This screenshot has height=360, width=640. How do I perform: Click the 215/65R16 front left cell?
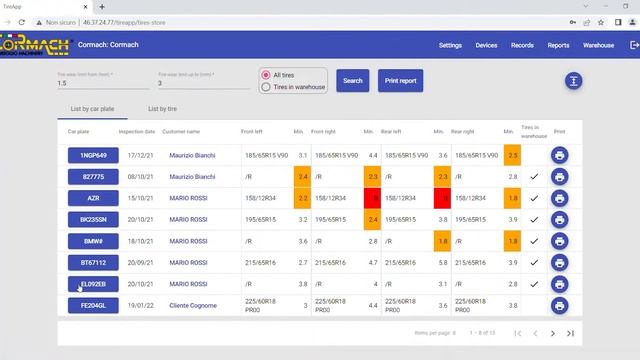(260, 263)
